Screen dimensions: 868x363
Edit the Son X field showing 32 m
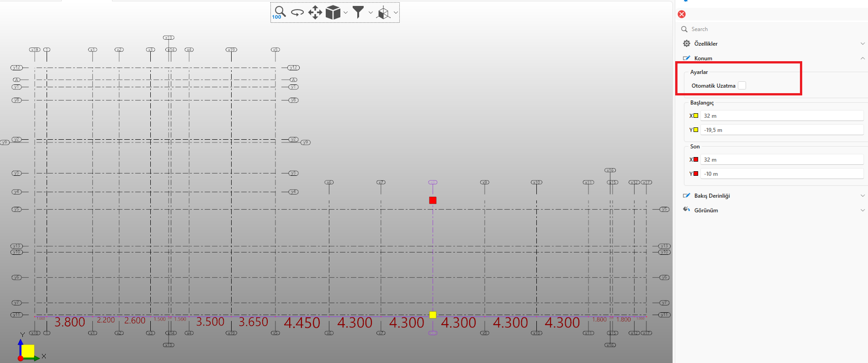point(782,159)
